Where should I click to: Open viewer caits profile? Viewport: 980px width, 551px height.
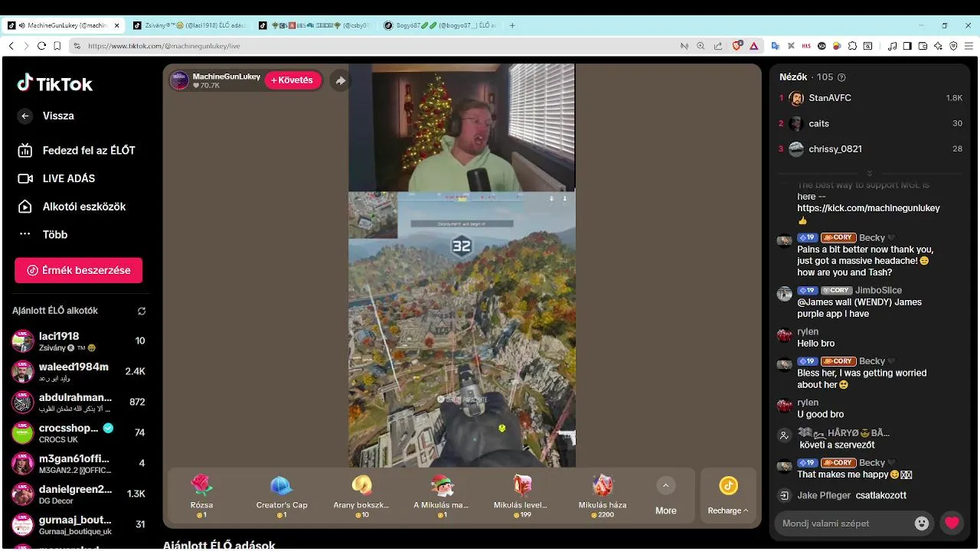pyautogui.click(x=871, y=123)
